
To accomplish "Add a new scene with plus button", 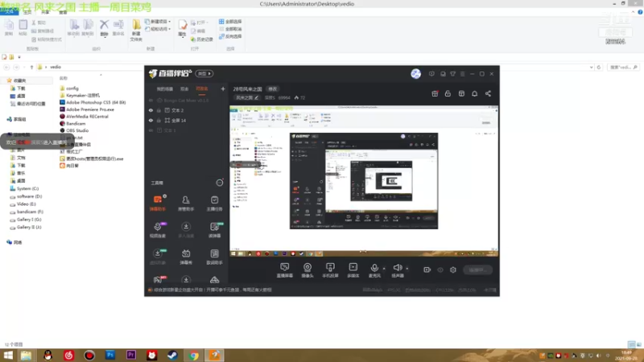I will [x=223, y=88].
